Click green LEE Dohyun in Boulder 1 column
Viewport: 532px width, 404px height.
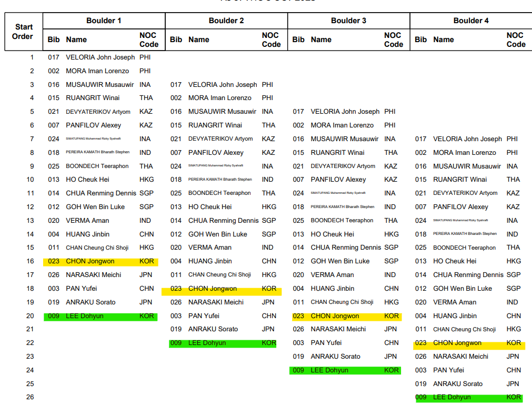[x=85, y=316]
